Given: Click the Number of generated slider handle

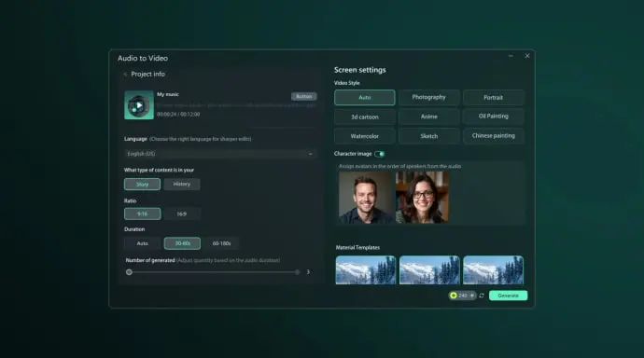Looking at the screenshot, I should [x=129, y=272].
